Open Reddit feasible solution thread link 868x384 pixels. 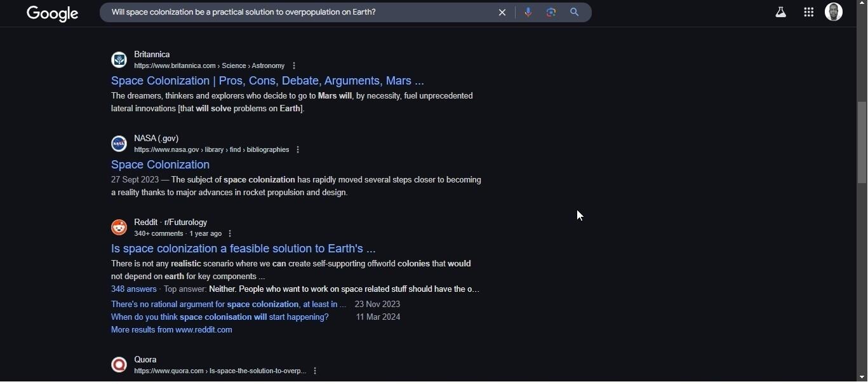pyautogui.click(x=243, y=249)
